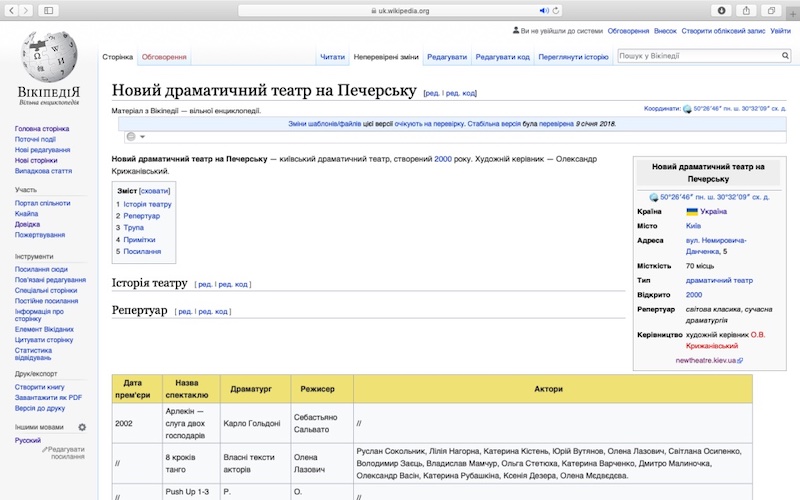Click Створити книгу link
This screenshot has width=800, height=500.
coord(39,387)
